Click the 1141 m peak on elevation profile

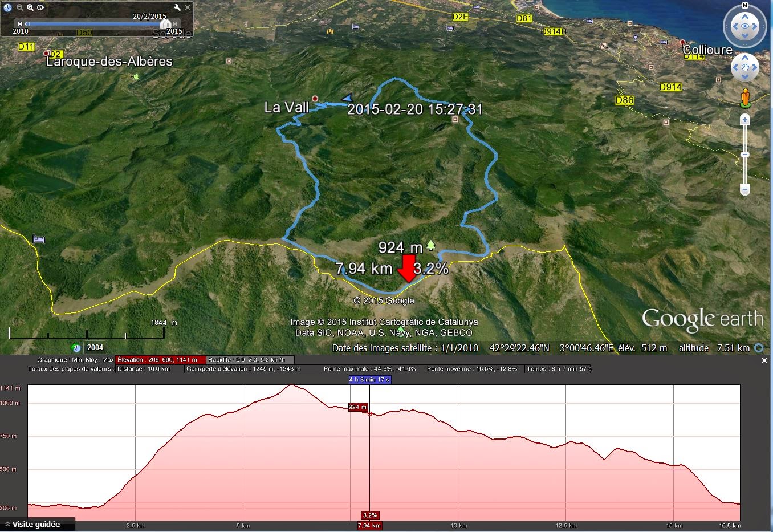[x=291, y=385]
